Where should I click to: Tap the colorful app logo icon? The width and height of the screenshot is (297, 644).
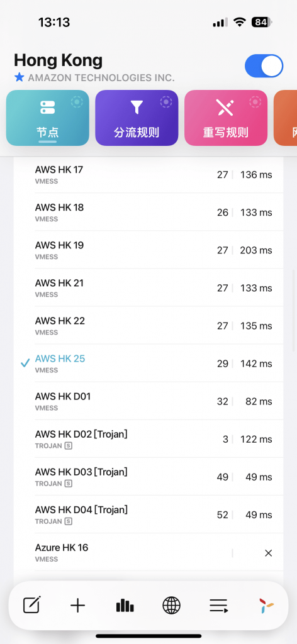tap(266, 606)
